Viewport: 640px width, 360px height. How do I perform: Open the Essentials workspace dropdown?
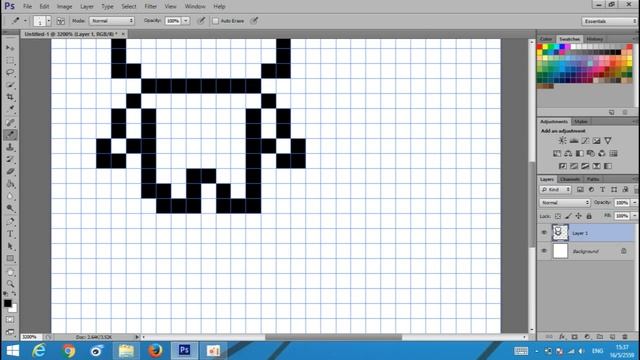coord(609,21)
